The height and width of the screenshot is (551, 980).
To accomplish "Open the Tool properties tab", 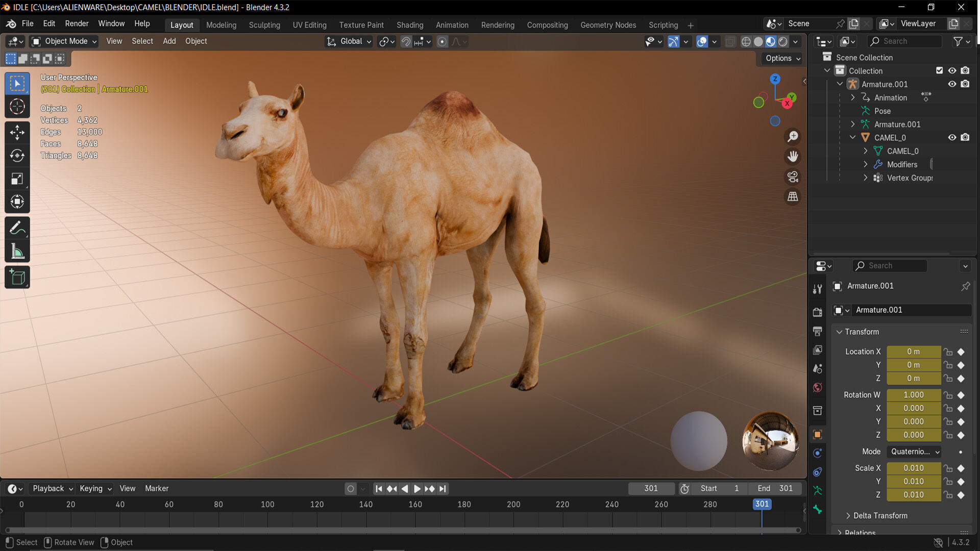I will [x=818, y=289].
